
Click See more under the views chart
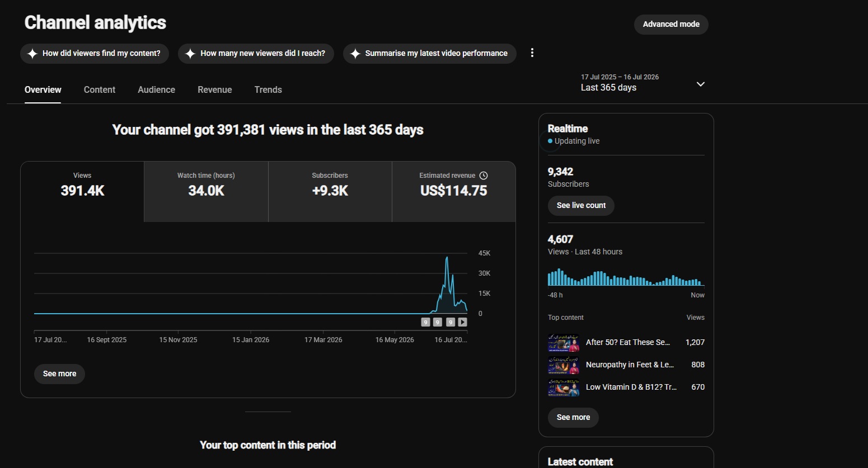click(x=60, y=374)
